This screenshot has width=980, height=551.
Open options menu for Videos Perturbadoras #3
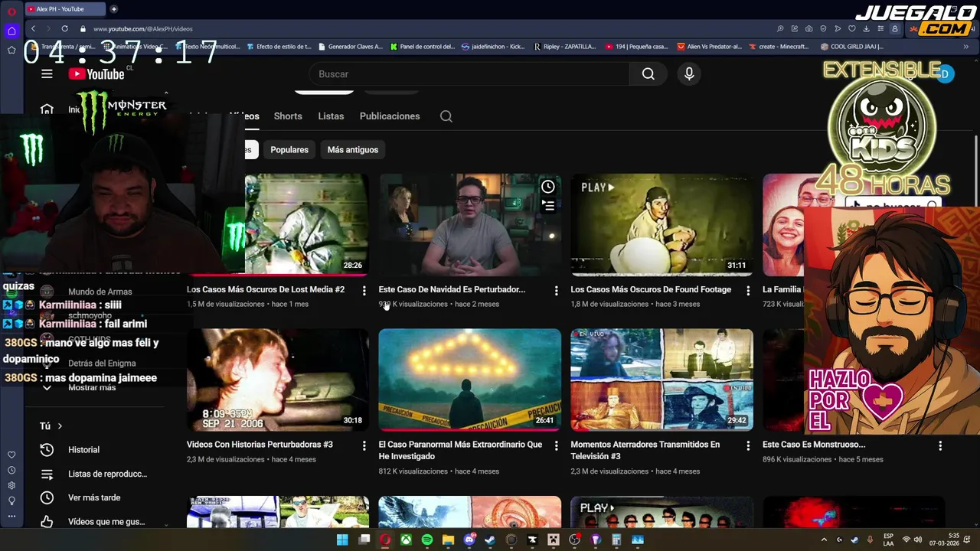click(x=364, y=445)
